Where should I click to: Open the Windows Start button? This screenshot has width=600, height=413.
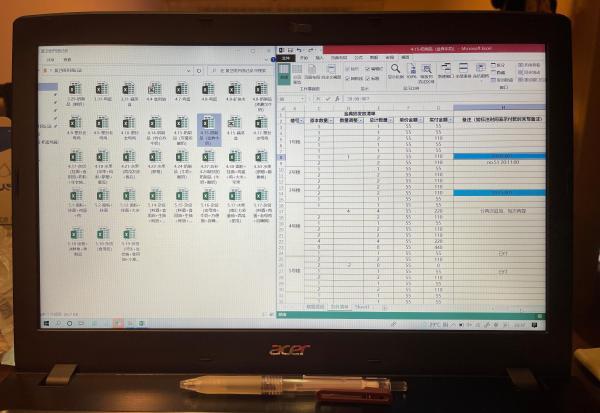click(x=47, y=324)
